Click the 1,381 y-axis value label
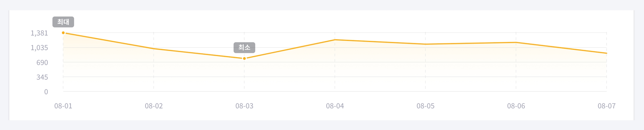The height and width of the screenshot is (130, 644). [39, 33]
